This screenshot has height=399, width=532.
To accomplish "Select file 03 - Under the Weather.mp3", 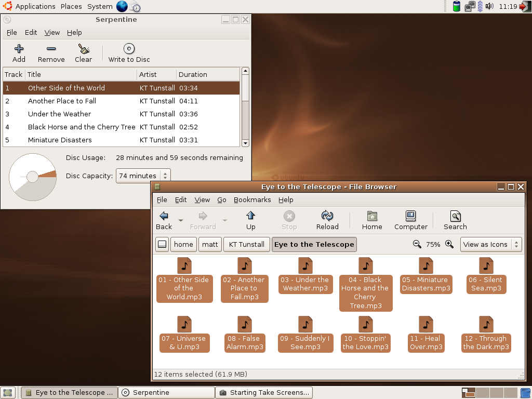I will click(305, 275).
